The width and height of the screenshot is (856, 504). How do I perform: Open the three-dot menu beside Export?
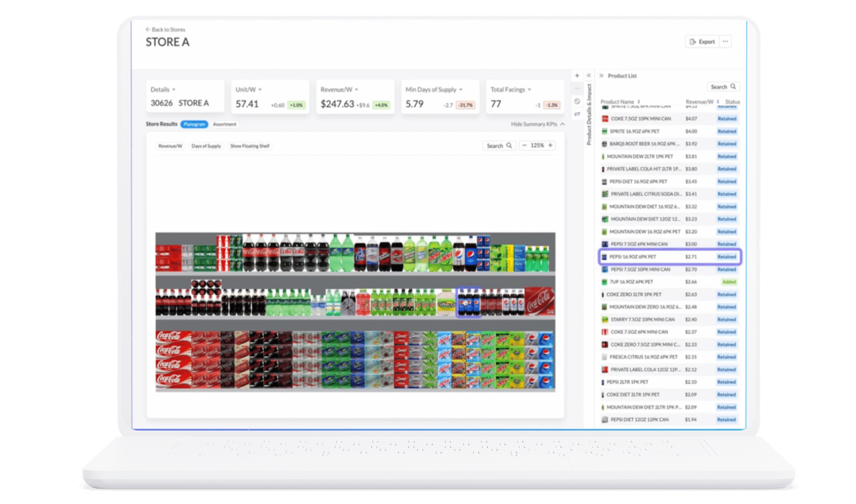click(725, 41)
